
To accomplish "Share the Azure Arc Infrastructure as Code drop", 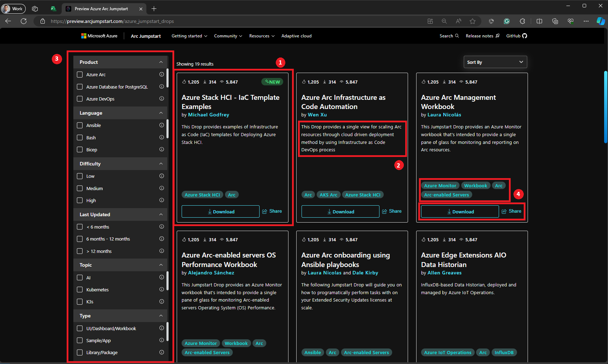I will pyautogui.click(x=392, y=211).
